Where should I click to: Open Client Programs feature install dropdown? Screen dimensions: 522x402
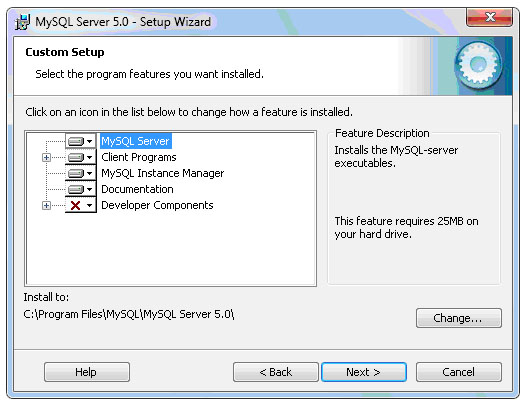[x=80, y=157]
